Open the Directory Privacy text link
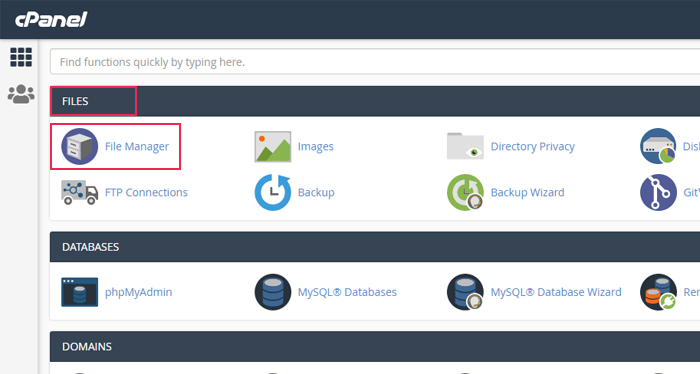The image size is (700, 374). point(533,146)
